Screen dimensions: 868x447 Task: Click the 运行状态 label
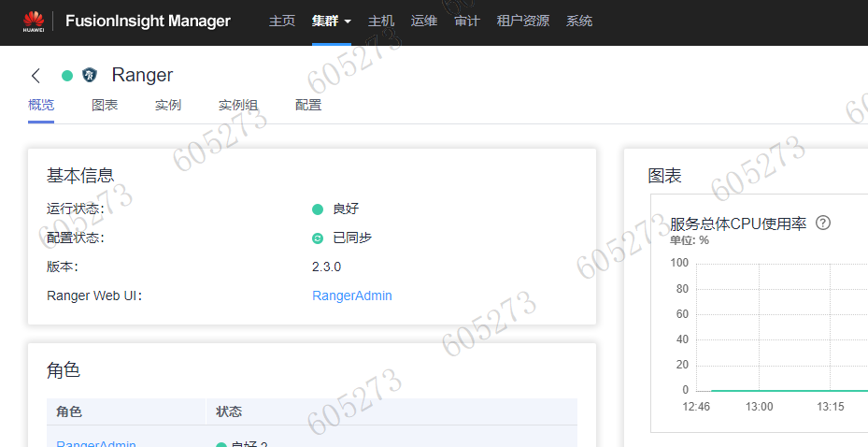tap(76, 209)
